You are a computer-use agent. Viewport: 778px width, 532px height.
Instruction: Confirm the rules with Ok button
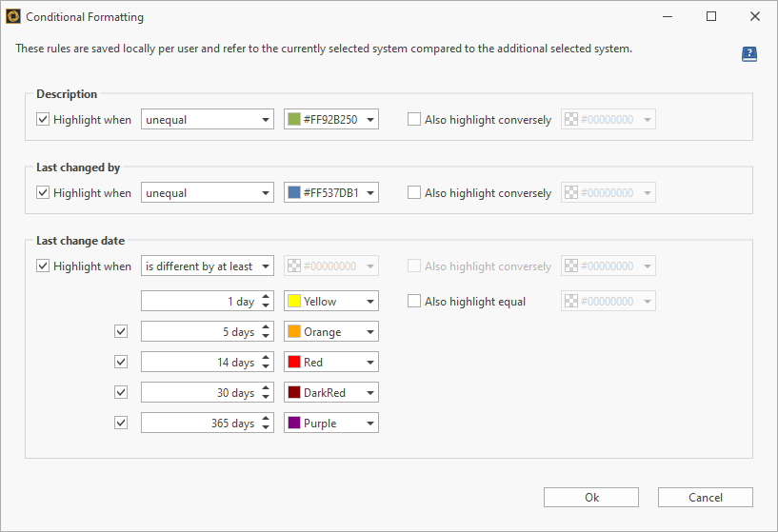(590, 498)
